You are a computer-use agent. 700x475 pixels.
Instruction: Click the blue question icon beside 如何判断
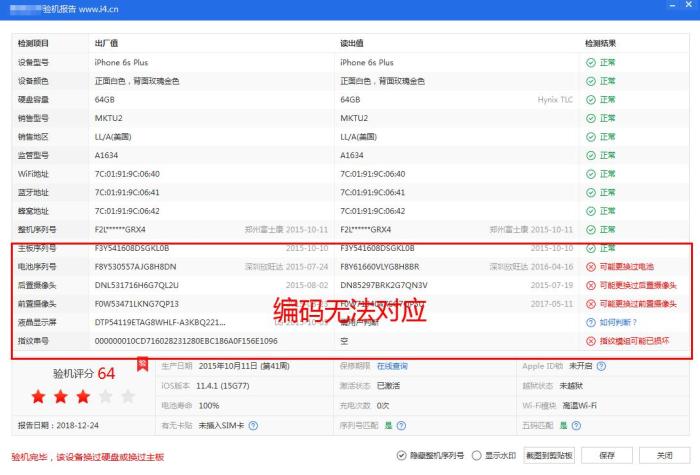pyautogui.click(x=591, y=322)
